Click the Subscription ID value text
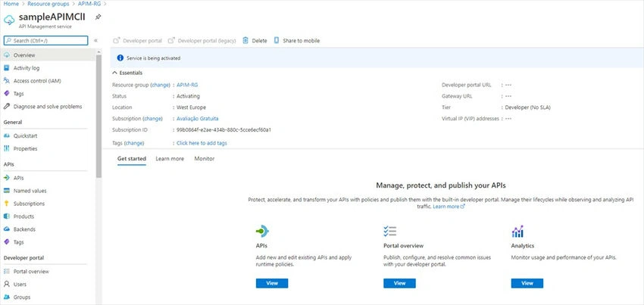644x305 pixels. [224, 129]
